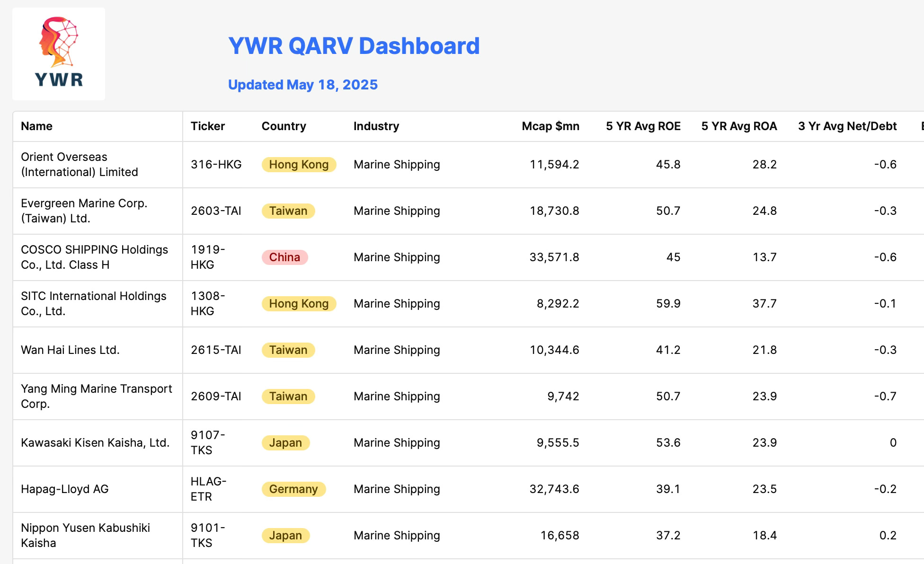The width and height of the screenshot is (924, 564).
Task: Click ROE value 39.1
Action: click(668, 489)
